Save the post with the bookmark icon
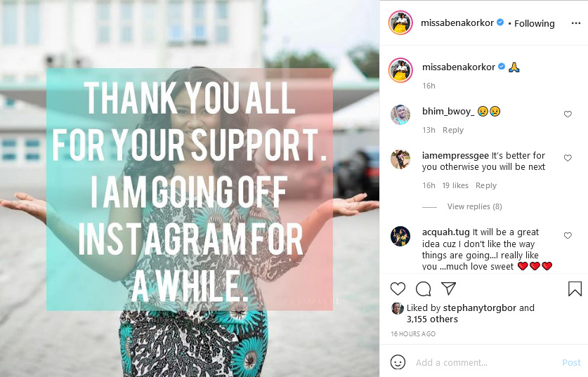 tap(575, 289)
